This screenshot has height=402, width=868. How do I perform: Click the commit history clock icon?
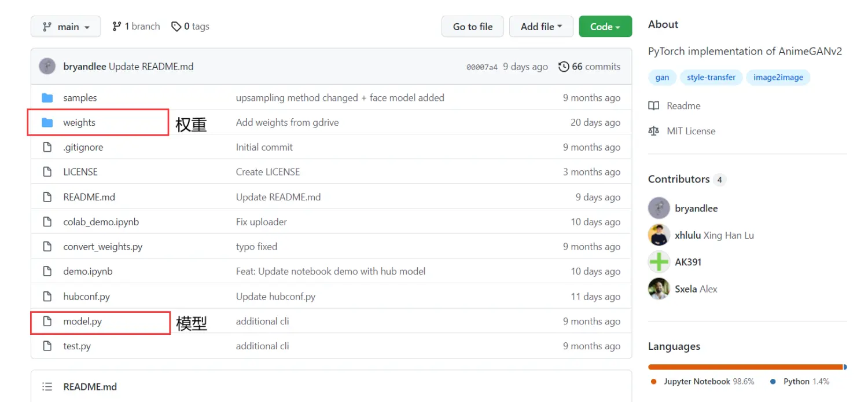pos(564,67)
